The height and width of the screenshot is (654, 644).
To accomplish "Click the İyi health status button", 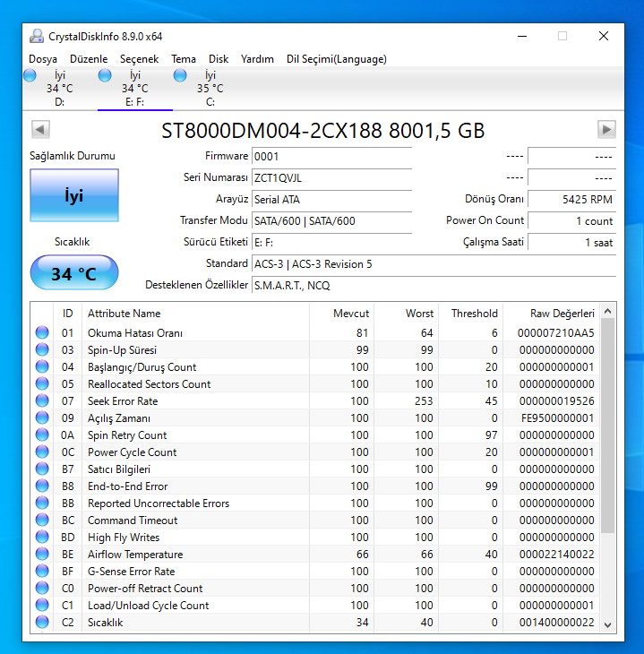I will click(x=74, y=195).
